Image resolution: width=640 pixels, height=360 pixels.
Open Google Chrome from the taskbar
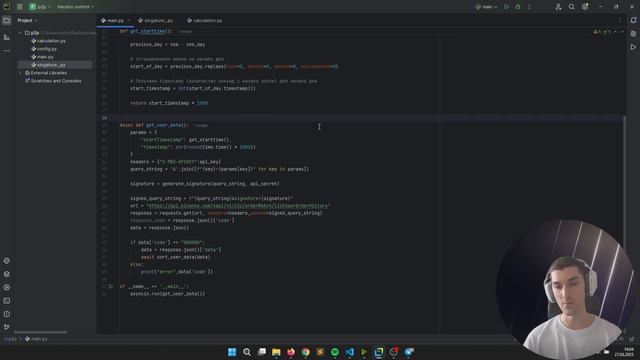click(x=306, y=352)
